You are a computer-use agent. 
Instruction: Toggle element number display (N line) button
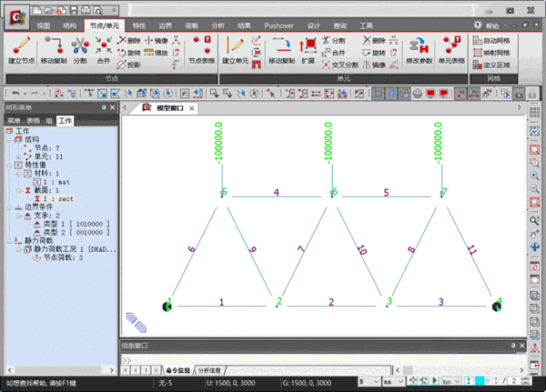click(473, 94)
